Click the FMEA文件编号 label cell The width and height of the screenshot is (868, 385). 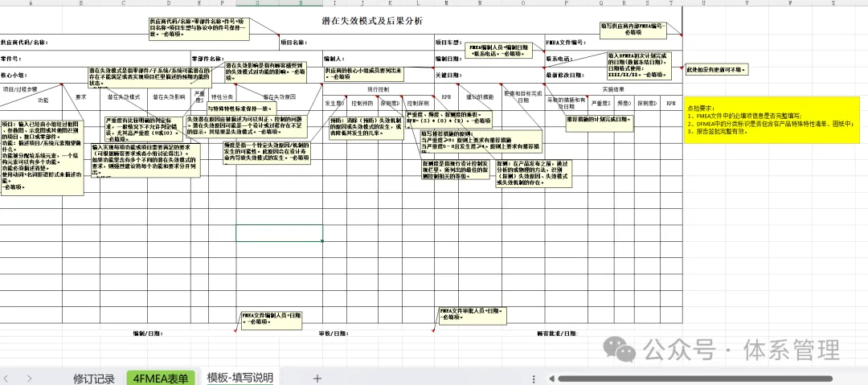tap(565, 42)
